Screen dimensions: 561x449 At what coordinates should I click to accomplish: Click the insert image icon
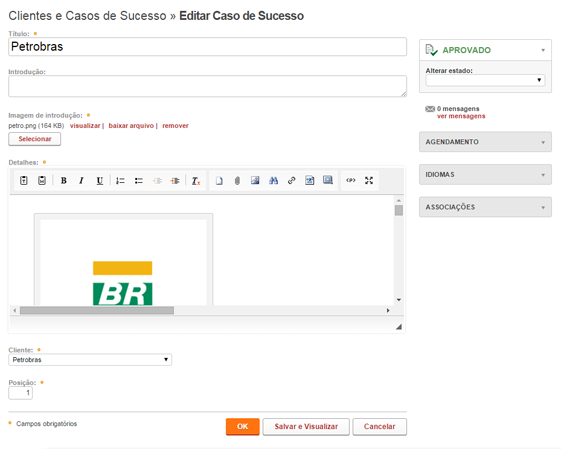pos(255,180)
